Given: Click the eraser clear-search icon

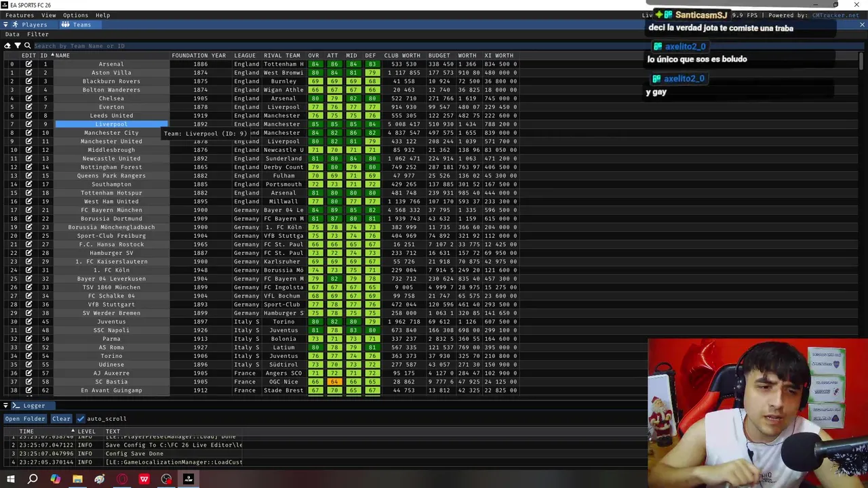Looking at the screenshot, I should 7,46.
